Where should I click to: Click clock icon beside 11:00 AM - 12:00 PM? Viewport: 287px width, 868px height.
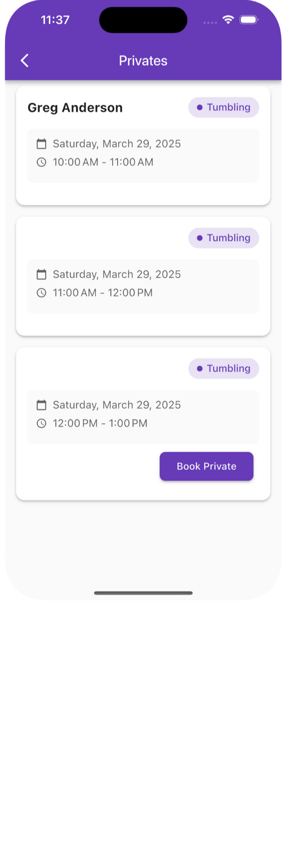click(x=42, y=293)
